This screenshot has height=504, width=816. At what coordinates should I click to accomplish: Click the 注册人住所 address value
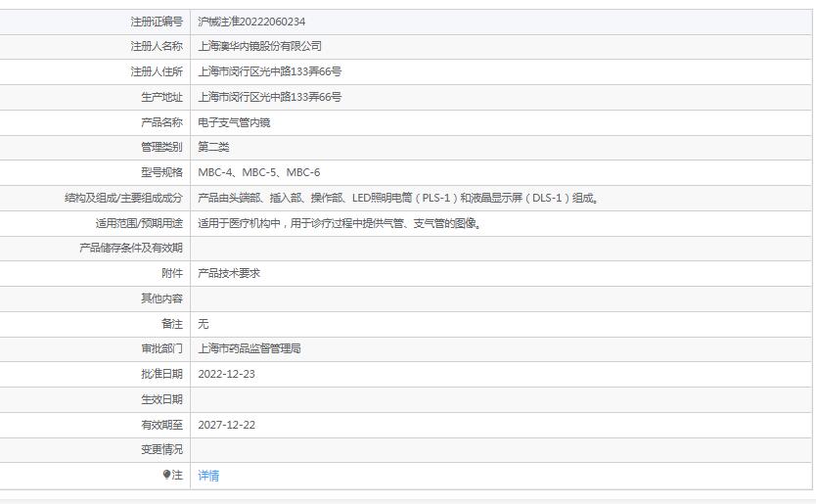click(x=269, y=71)
